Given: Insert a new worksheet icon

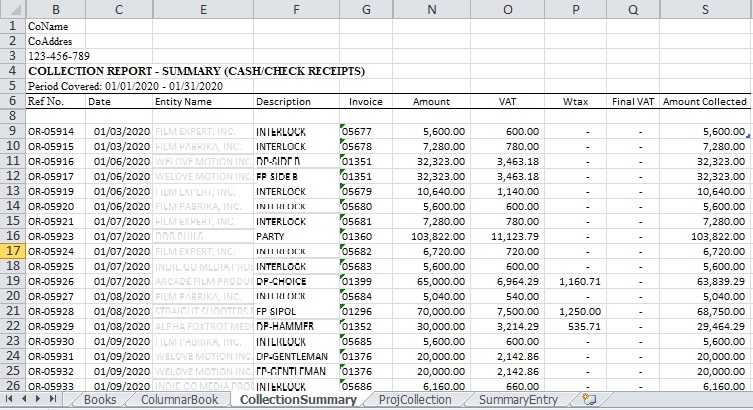Looking at the screenshot, I should click(589, 399).
